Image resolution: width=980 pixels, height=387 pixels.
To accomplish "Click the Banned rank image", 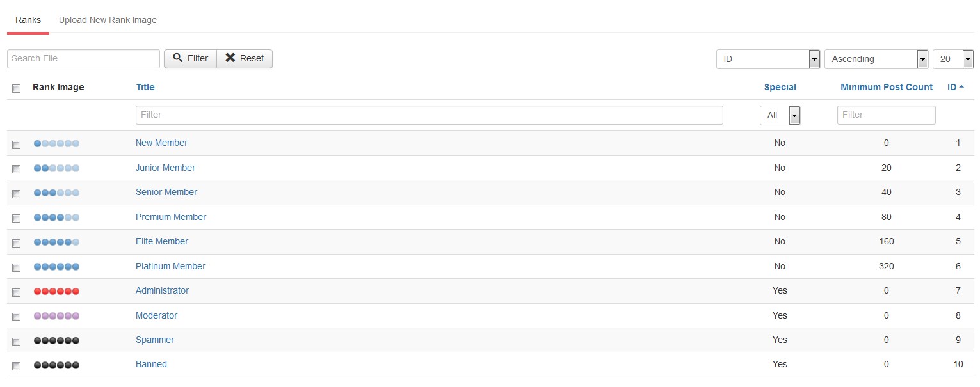I will [56, 365].
